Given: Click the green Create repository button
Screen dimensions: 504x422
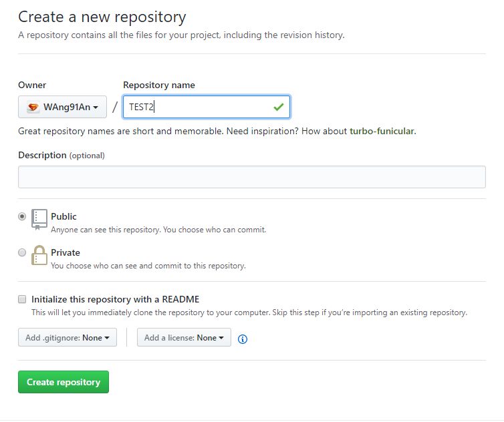Looking at the screenshot, I should (64, 382).
